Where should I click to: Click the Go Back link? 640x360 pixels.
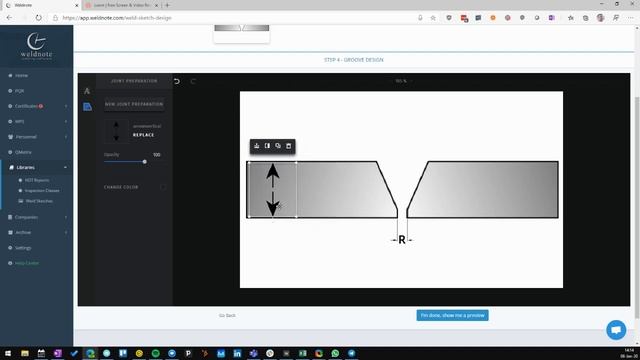point(227,316)
